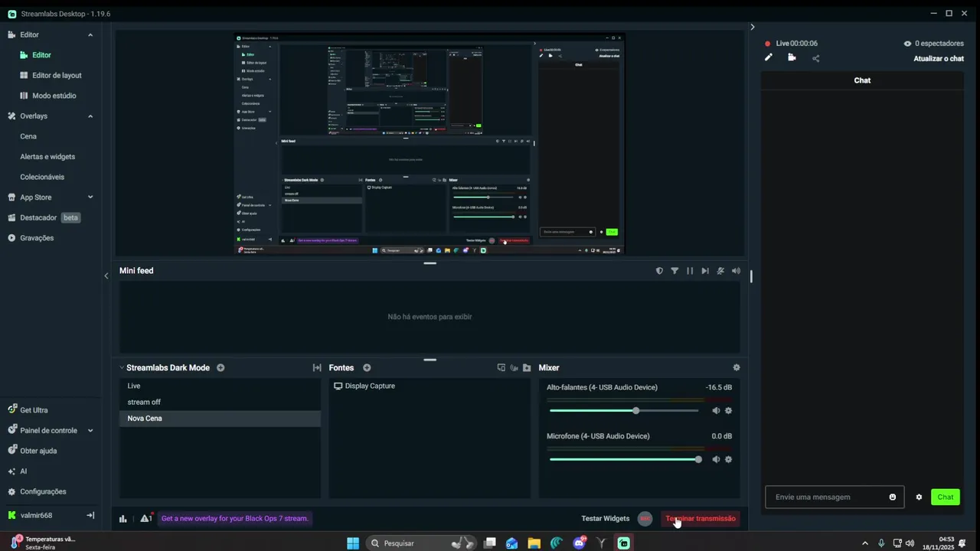Expand the Painel de controle chevron
This screenshot has height=551, width=980.
(90, 430)
